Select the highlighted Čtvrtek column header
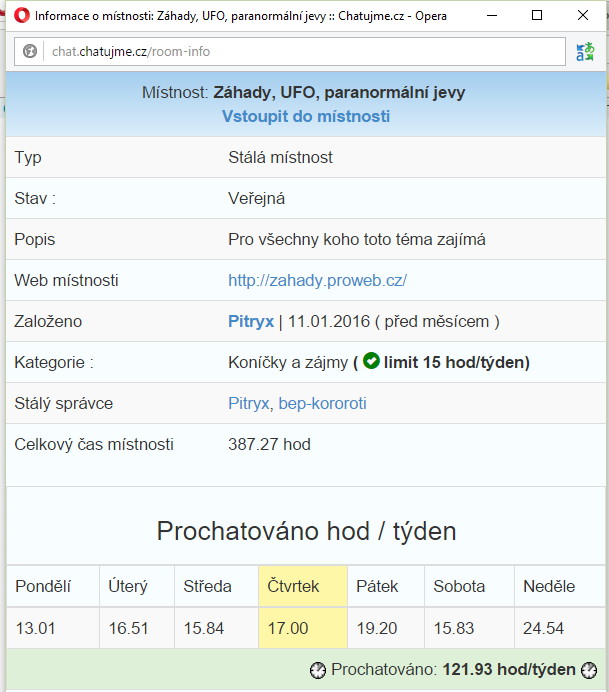The width and height of the screenshot is (609, 692). 302,586
